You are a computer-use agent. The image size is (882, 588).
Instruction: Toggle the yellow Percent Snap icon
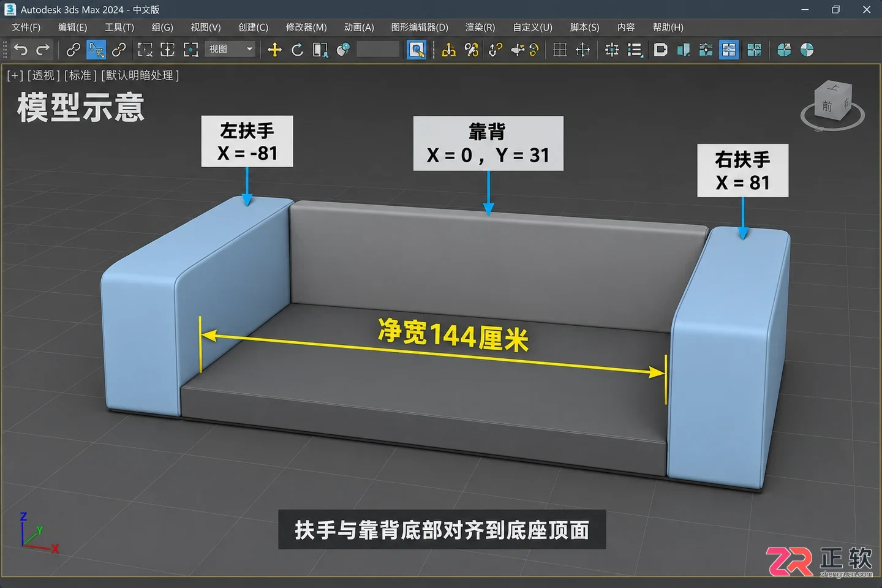472,50
